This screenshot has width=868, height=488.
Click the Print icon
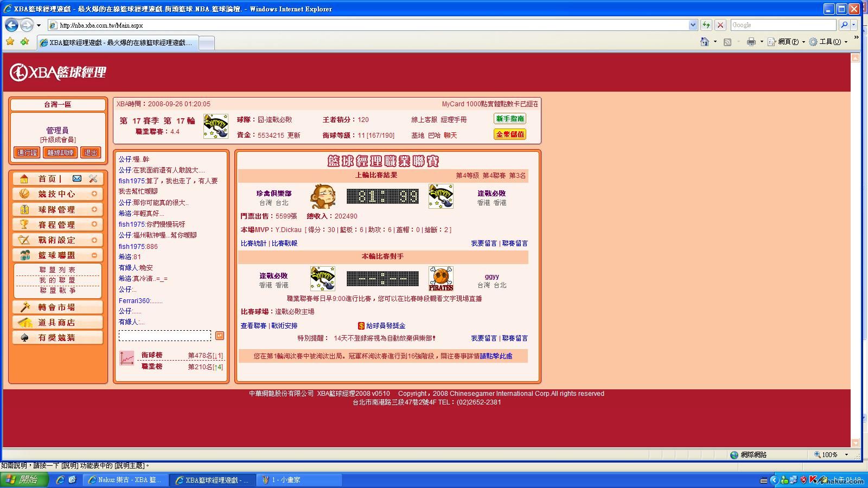tap(751, 42)
